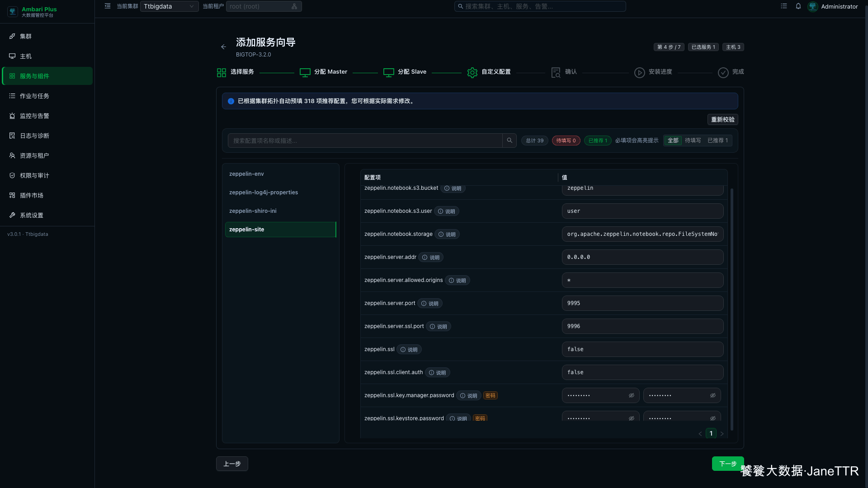The image size is (868, 488).
Task: Click the search magnifier button for configs
Action: (x=509, y=141)
